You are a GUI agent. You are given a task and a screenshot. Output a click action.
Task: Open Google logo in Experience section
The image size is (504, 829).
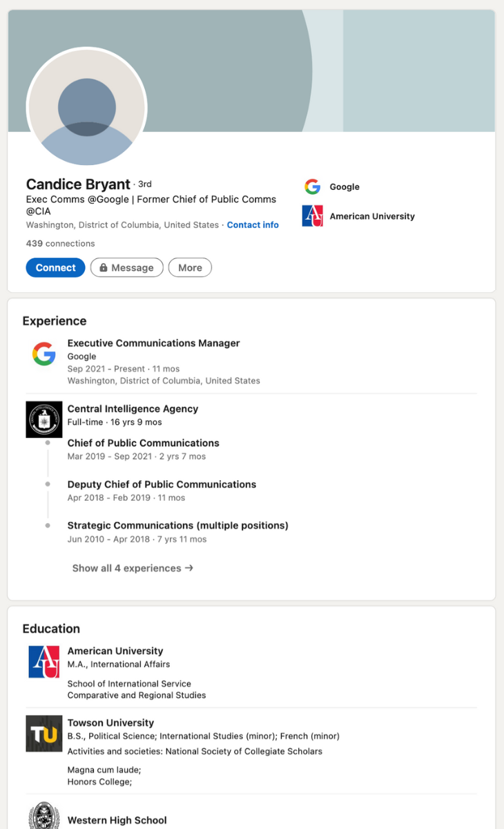[44, 354]
